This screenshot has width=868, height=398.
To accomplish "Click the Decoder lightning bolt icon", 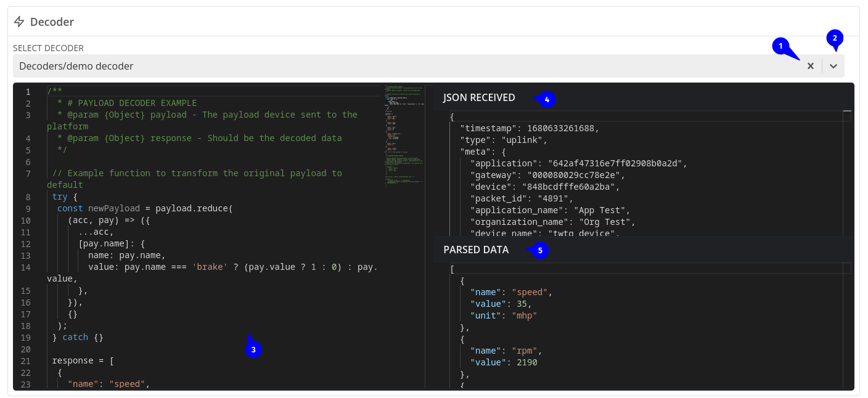I will coord(19,22).
